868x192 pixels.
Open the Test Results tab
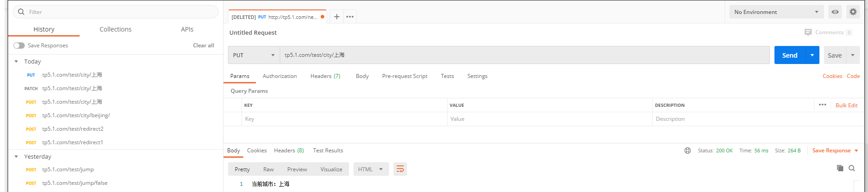coord(328,151)
